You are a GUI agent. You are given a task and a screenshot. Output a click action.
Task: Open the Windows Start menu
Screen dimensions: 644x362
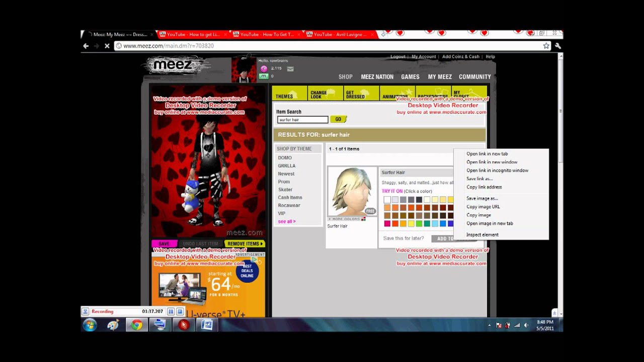(90, 325)
